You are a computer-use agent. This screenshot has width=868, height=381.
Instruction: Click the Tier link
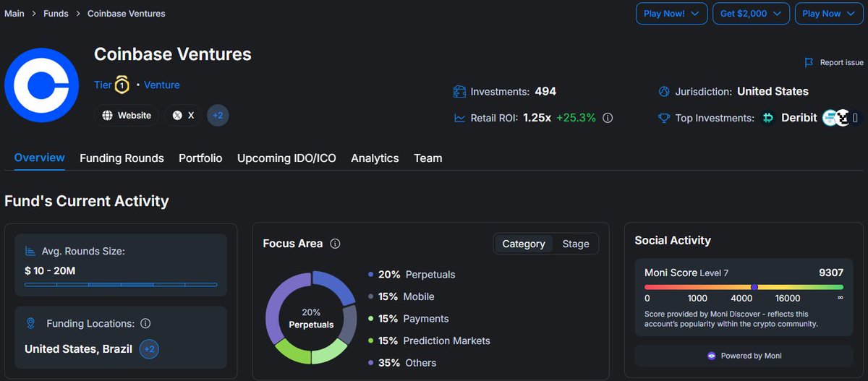point(103,85)
